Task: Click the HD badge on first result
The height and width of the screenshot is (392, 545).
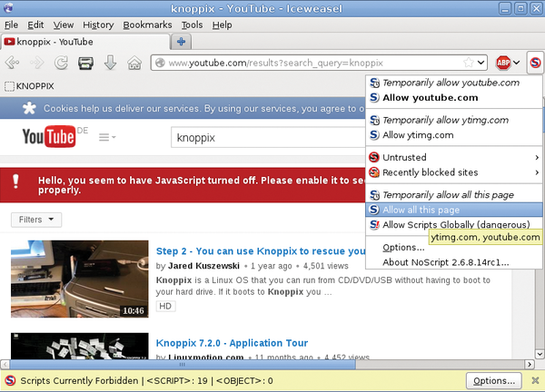Action: tap(165, 306)
